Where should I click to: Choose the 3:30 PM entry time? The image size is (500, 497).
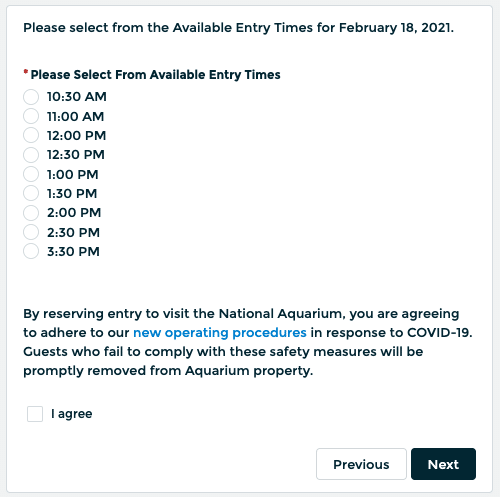(x=31, y=251)
